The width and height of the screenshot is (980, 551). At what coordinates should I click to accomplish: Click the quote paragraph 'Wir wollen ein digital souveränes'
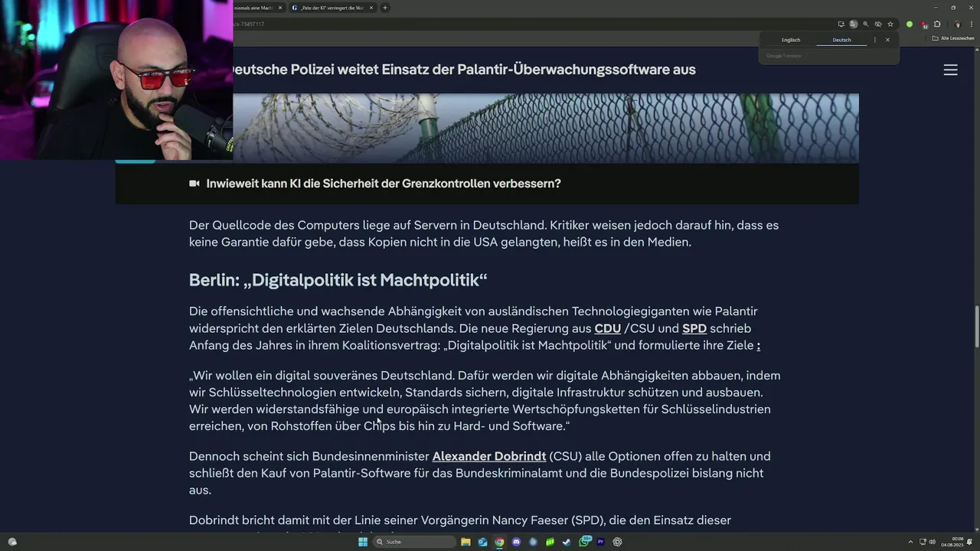[x=485, y=400]
